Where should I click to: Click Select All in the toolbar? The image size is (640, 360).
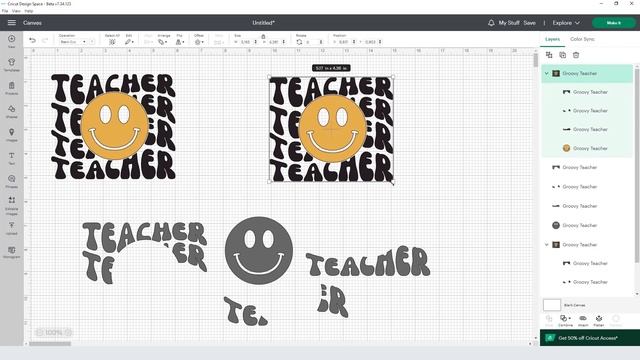(x=112, y=40)
